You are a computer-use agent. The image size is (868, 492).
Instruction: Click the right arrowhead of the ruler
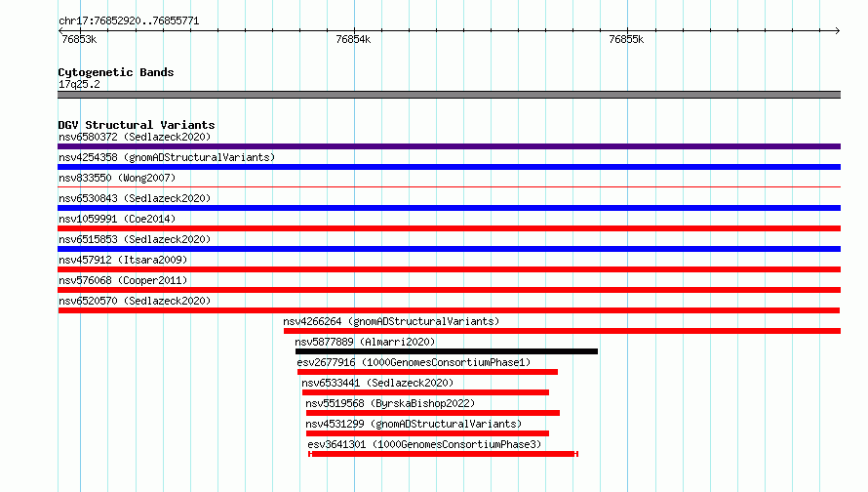click(x=837, y=30)
